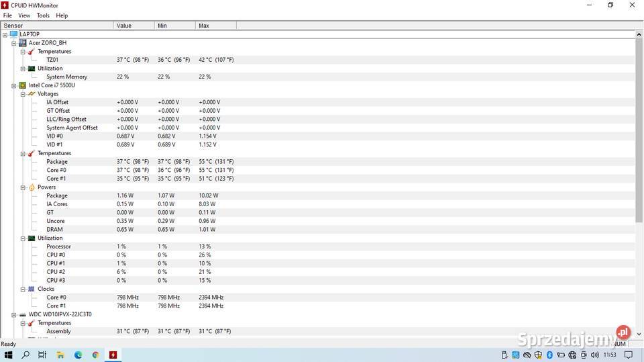Click the HWMonitor taskbar icon

(x=113, y=355)
